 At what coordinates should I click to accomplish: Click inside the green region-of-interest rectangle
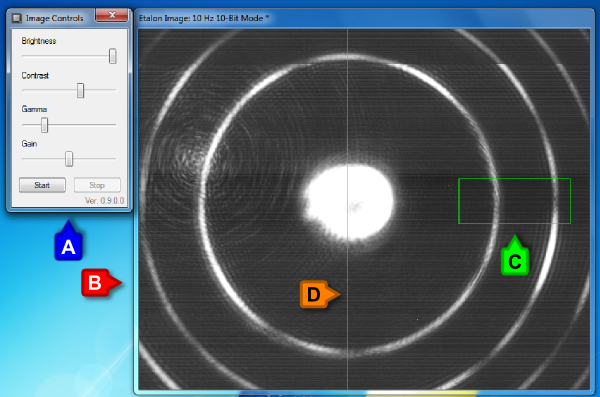click(x=514, y=201)
